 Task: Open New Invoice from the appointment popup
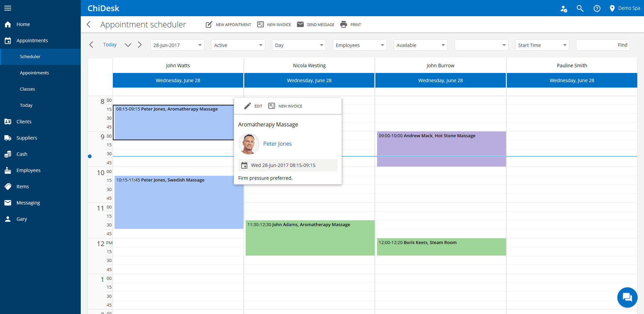pos(272,106)
